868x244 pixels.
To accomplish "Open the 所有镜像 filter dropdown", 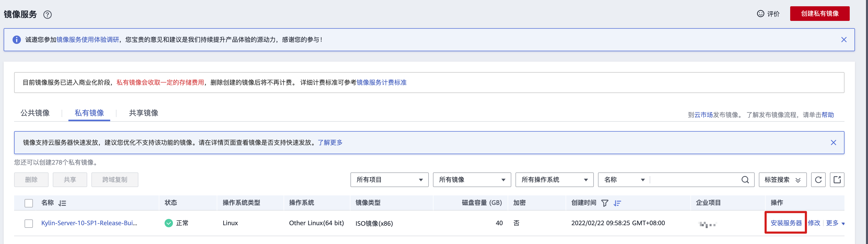I will click(472, 180).
